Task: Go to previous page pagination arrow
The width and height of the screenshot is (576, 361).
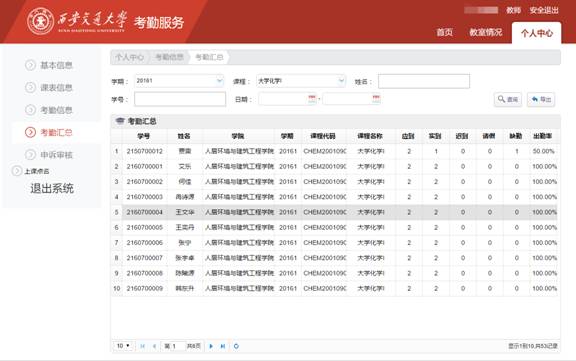Action: tap(154, 346)
